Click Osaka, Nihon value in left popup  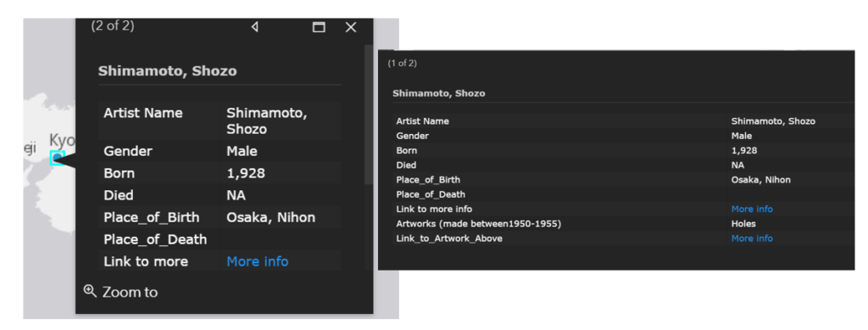point(270,218)
